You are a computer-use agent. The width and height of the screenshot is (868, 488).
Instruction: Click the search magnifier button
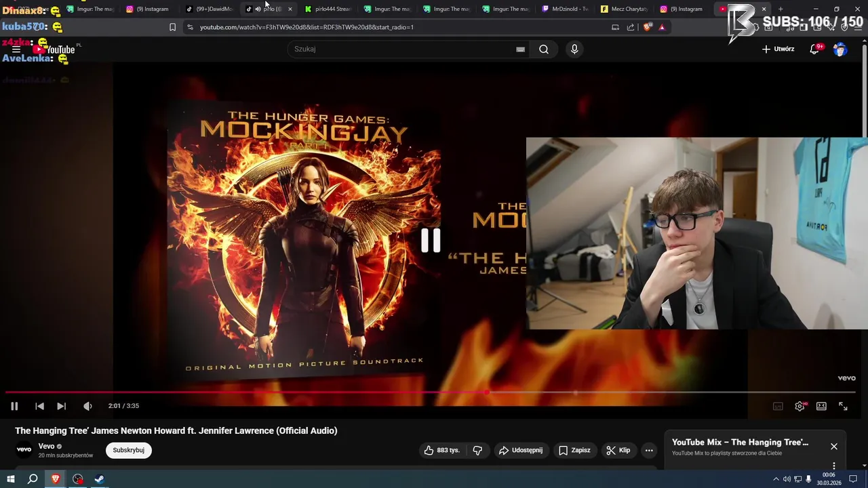(x=544, y=49)
